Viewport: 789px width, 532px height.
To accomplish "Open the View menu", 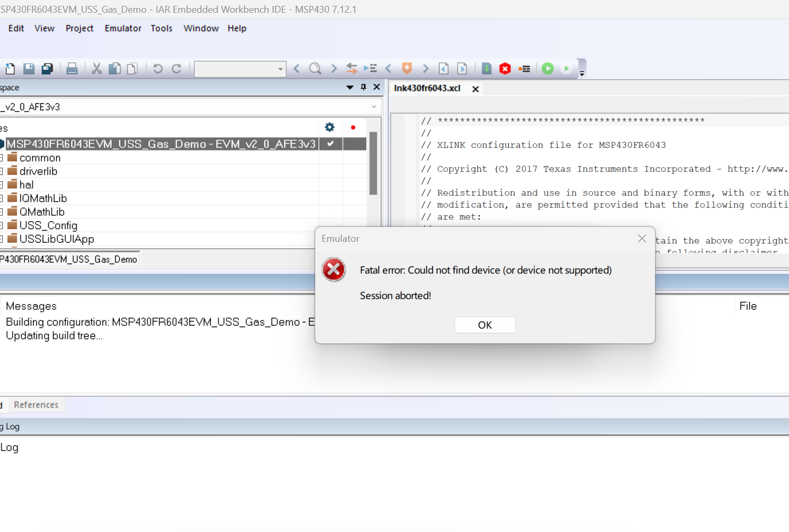I will tap(45, 28).
